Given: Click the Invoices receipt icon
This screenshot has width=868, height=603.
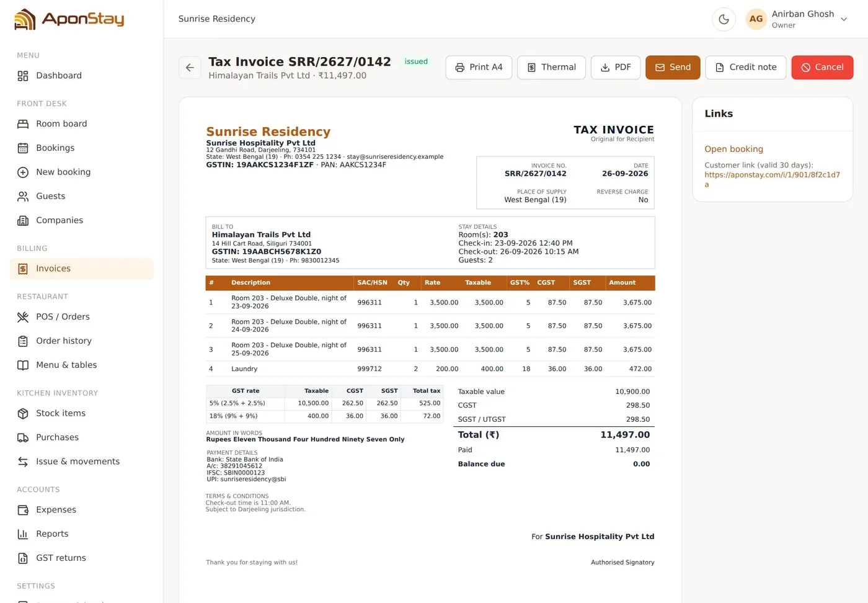Looking at the screenshot, I should [x=23, y=269].
